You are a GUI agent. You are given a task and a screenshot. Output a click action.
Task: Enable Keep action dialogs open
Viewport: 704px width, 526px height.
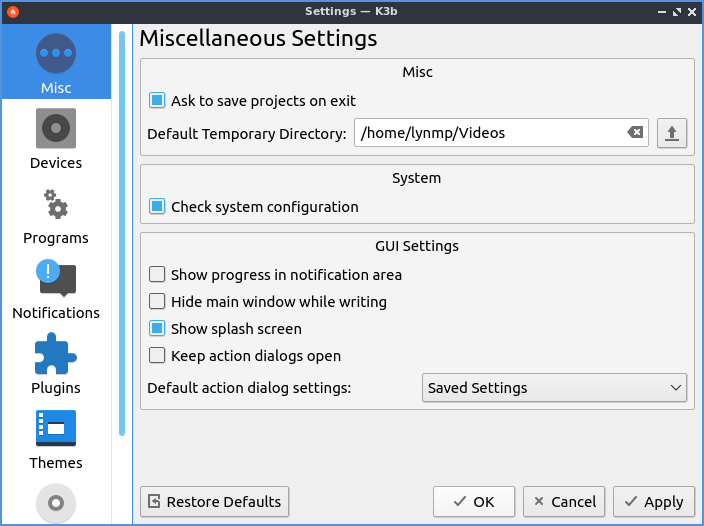[x=157, y=356]
